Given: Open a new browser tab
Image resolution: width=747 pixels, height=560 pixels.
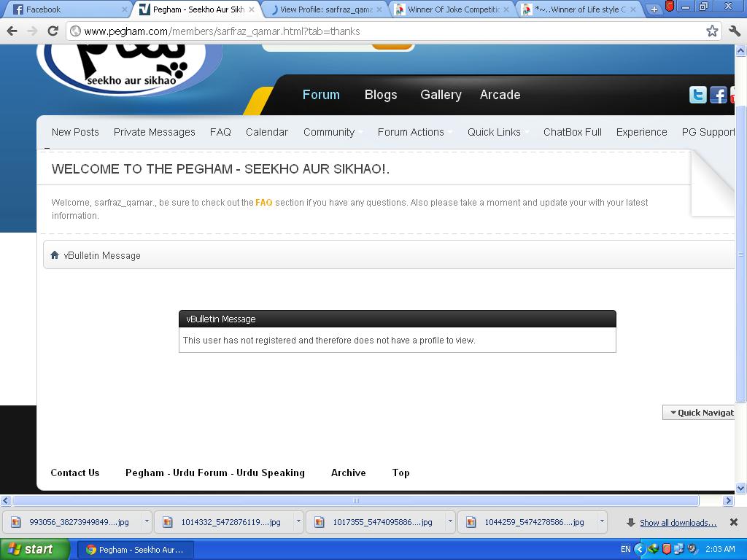Looking at the screenshot, I should pyautogui.click(x=654, y=9).
